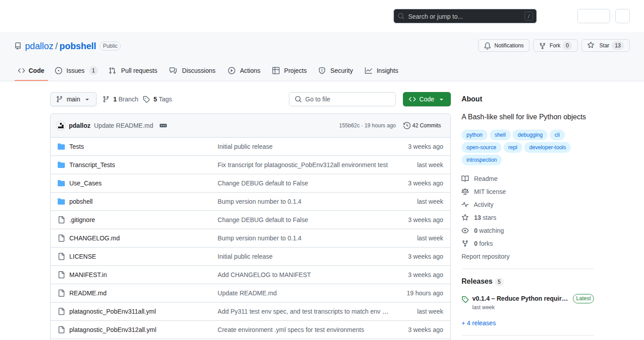Click the Use_Cases folder icon
The height and width of the screenshot is (340, 644).
pyautogui.click(x=61, y=183)
